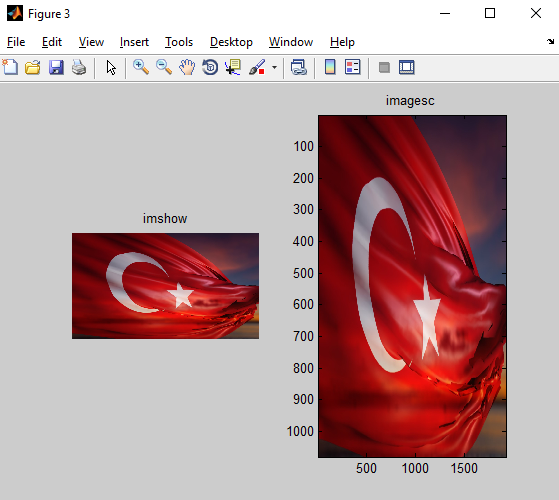Activate the Zoom Out magnifier tool

coord(164,67)
